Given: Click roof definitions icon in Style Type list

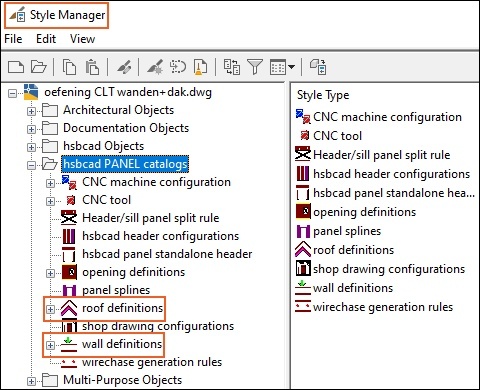Looking at the screenshot, I should (303, 250).
